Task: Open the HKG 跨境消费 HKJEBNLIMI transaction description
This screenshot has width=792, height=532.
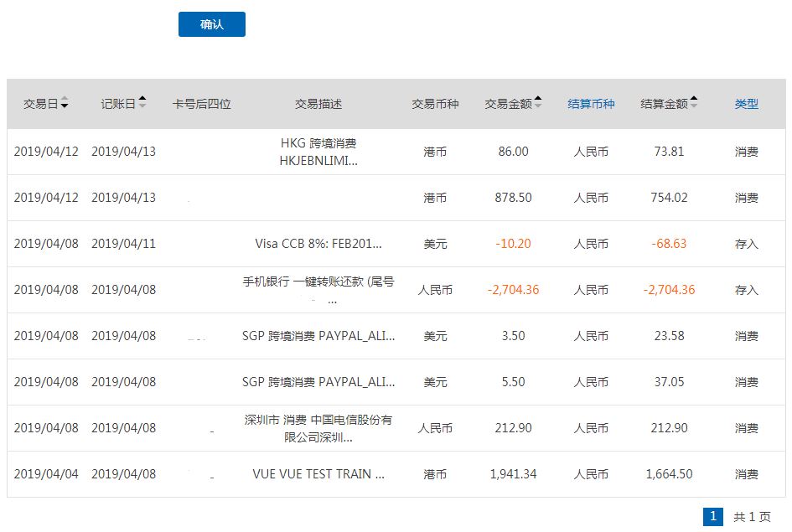Action: tap(318, 152)
